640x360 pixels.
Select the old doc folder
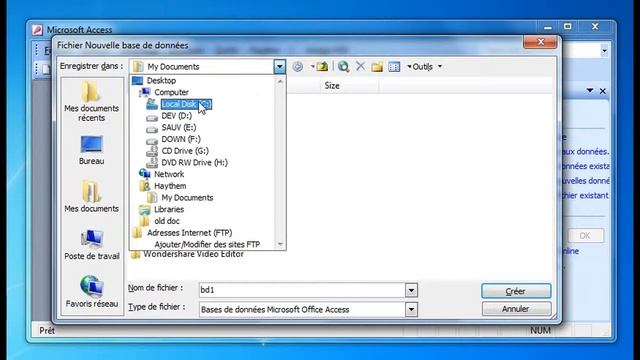167,221
